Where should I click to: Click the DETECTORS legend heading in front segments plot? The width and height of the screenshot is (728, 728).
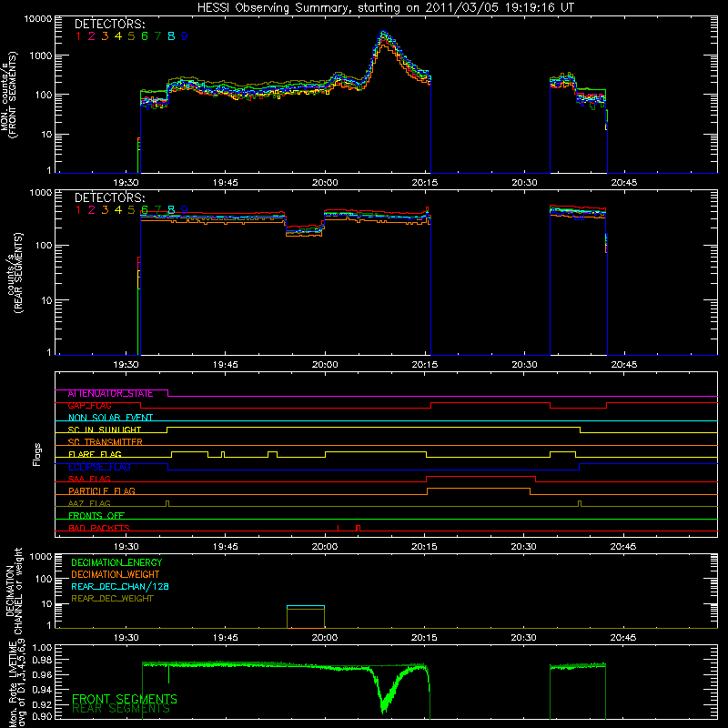(109, 25)
